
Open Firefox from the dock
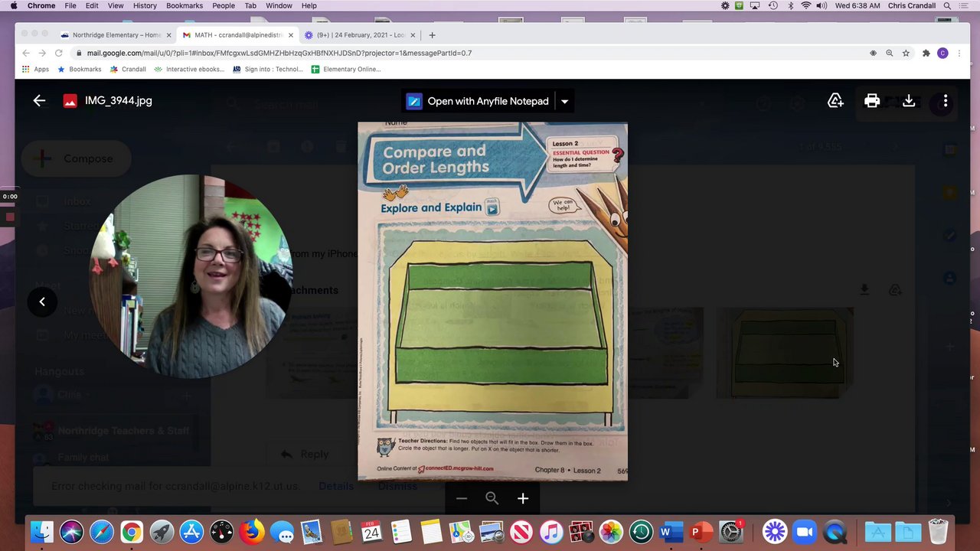(x=252, y=531)
